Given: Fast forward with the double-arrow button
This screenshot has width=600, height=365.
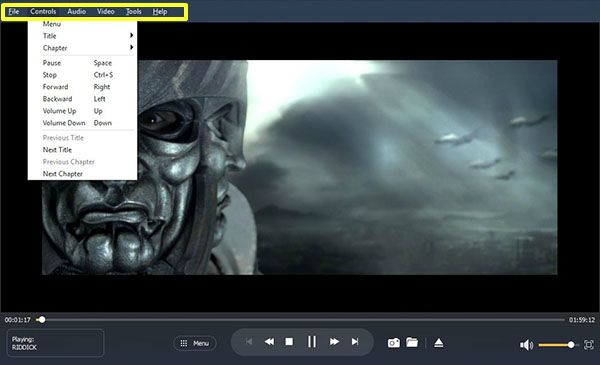Looking at the screenshot, I should (x=334, y=342).
